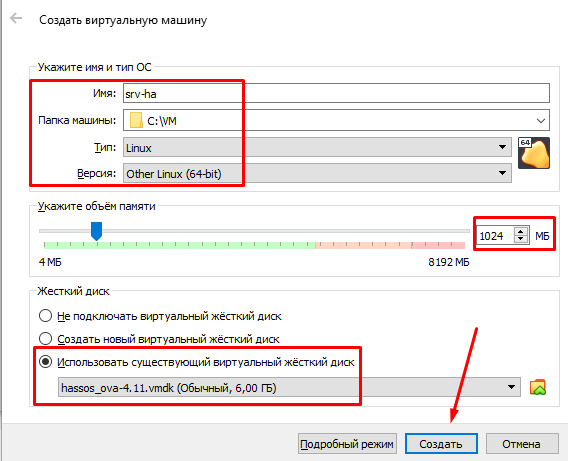Decrease memory with the down spinner arrow

[521, 239]
